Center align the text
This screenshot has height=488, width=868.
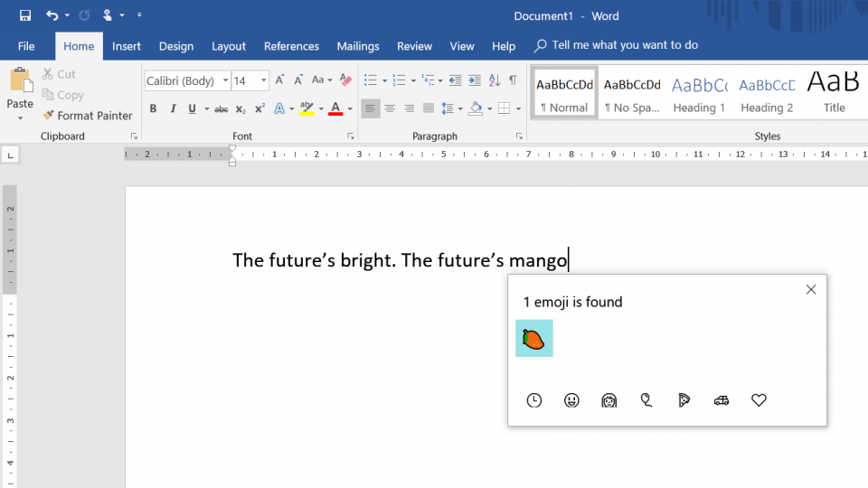pos(390,108)
